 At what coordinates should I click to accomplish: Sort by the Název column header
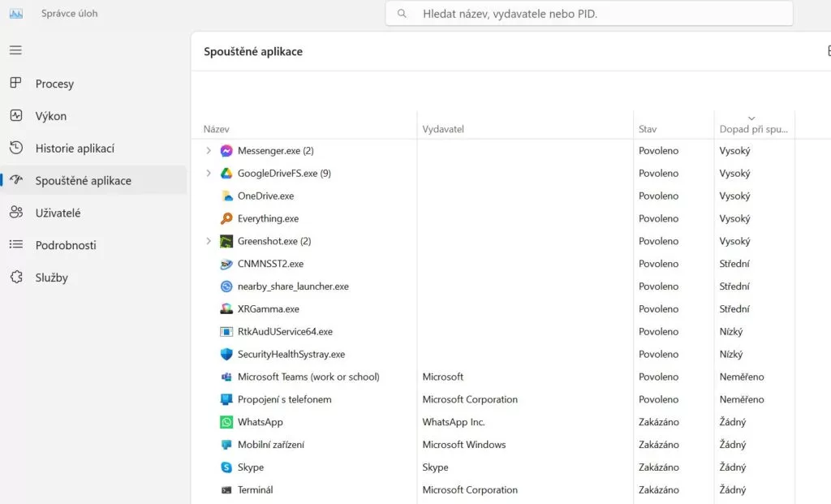[216, 129]
